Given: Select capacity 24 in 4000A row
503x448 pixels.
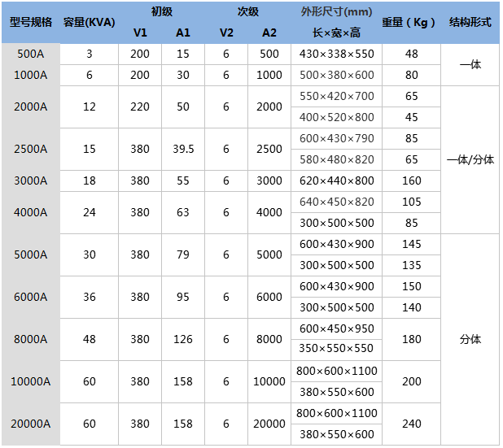Looking at the screenshot, I should (90, 212).
